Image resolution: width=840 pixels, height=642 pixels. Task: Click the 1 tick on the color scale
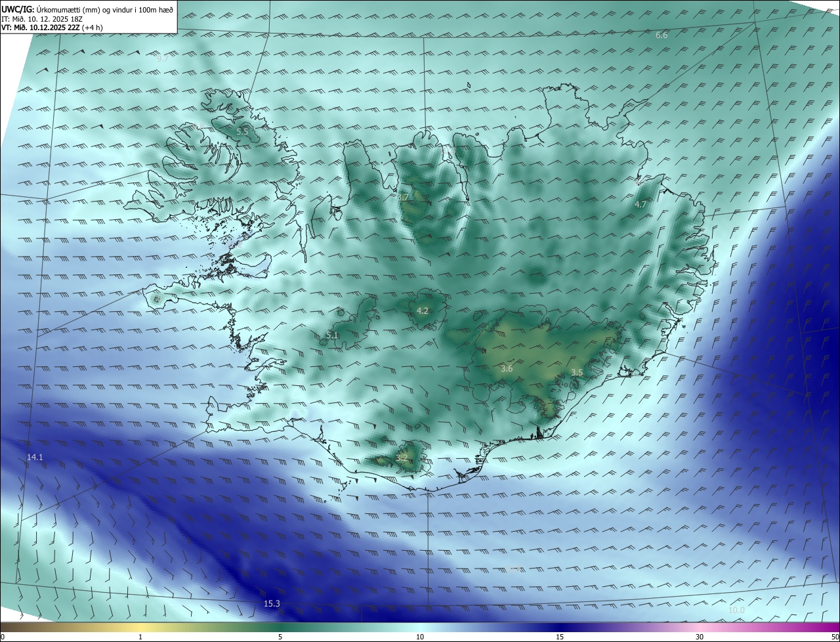140,637
